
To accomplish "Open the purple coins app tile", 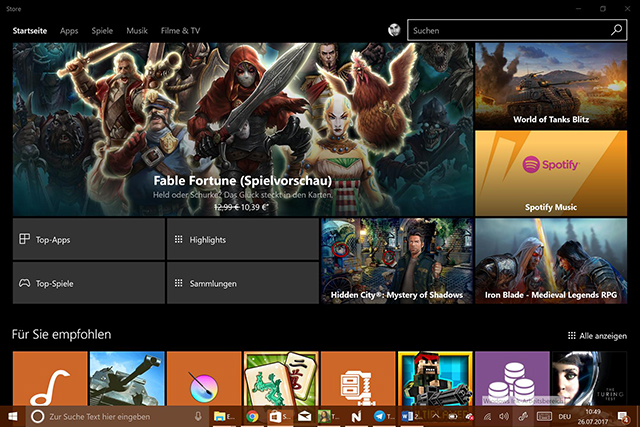I will pos(513,378).
